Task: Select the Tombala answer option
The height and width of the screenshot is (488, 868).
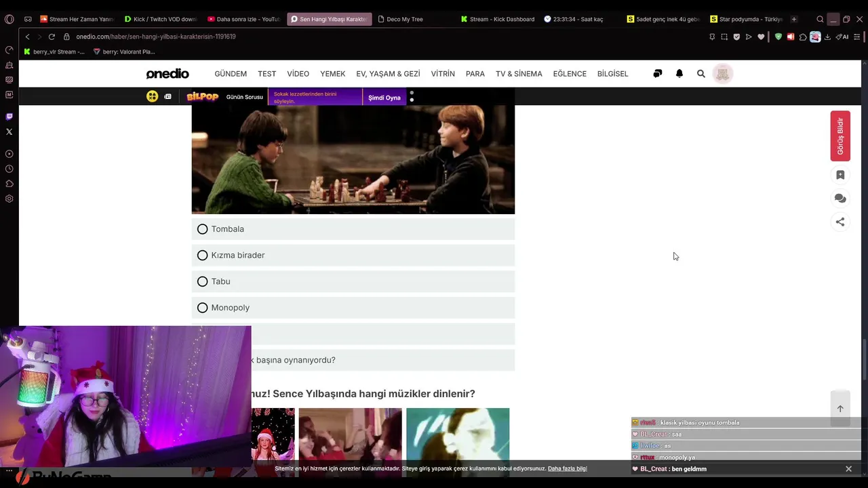Action: (x=353, y=229)
